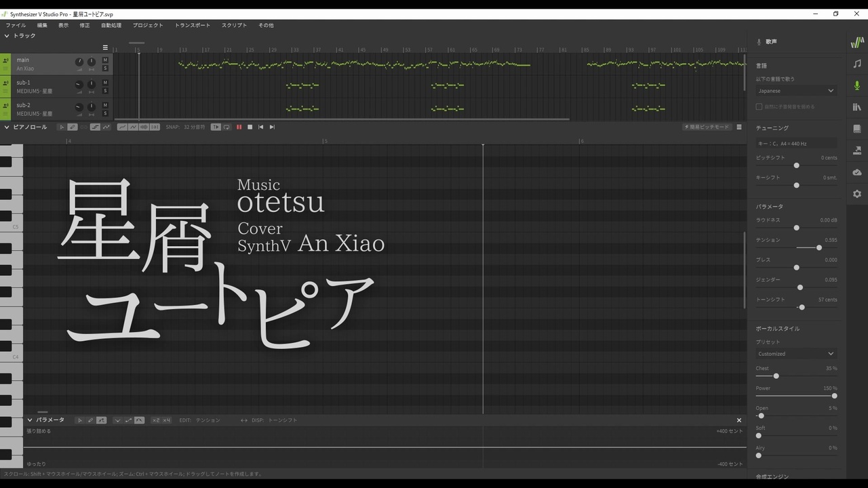Adjust the Power vocal style slider handle
Viewport: 868px width, 488px height.
pos(834,396)
